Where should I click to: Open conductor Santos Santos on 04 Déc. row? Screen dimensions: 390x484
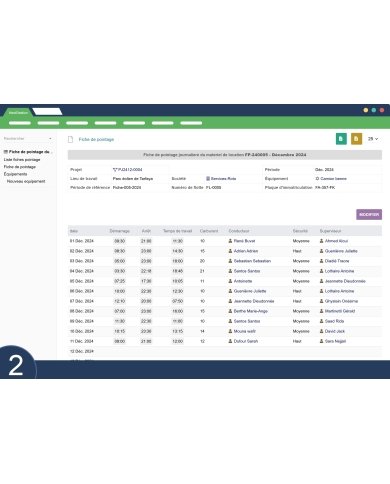click(x=247, y=271)
